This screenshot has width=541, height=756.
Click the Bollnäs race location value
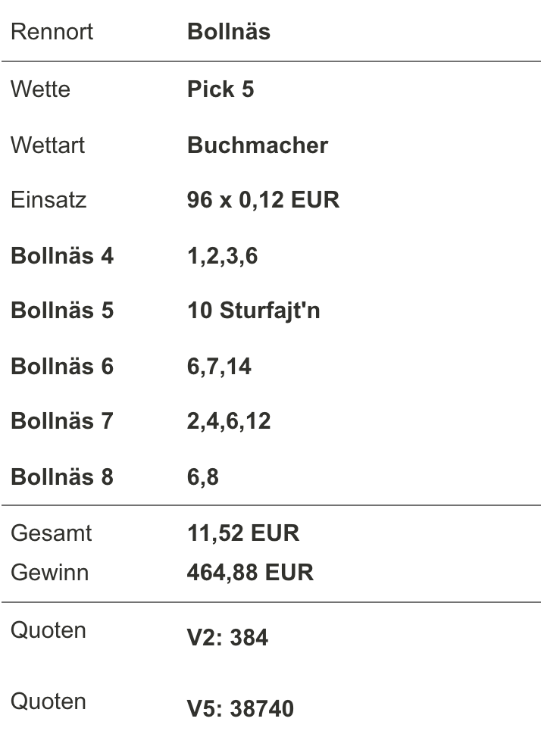pos(229,32)
